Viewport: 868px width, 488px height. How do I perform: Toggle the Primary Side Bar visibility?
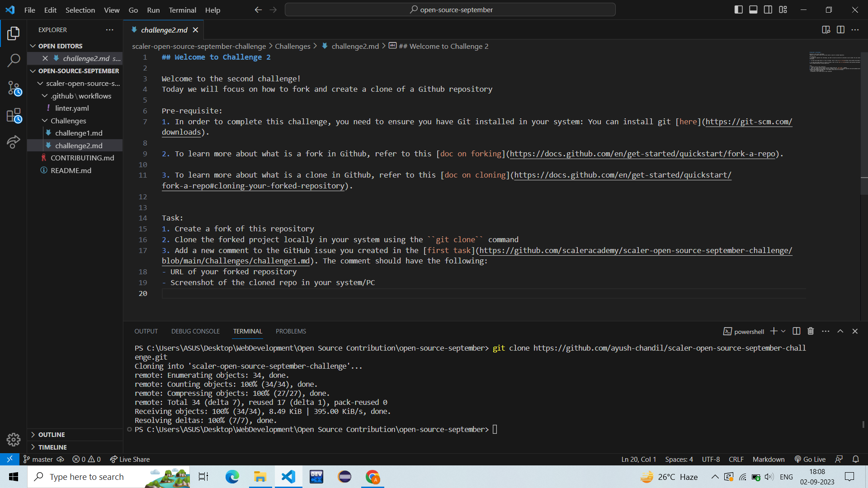point(738,9)
